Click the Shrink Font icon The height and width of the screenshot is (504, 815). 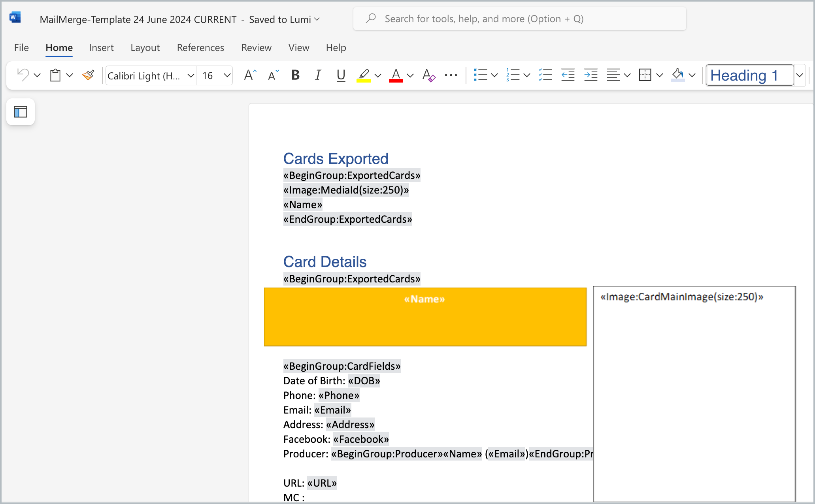[273, 75]
